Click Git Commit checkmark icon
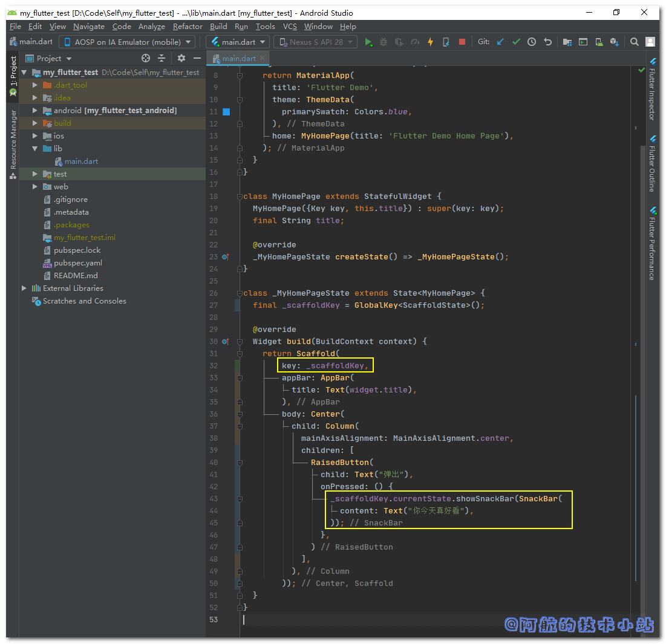 tap(516, 42)
